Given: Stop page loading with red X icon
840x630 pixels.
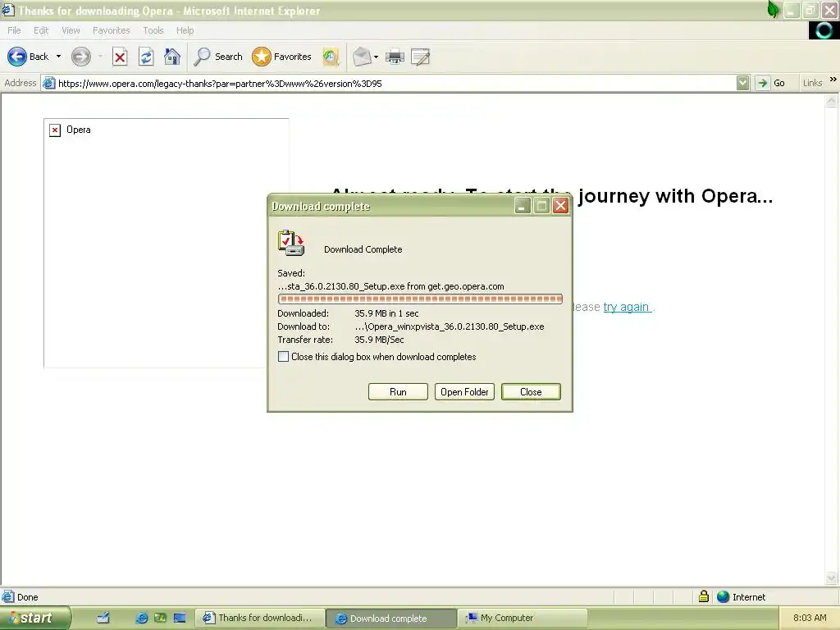Looking at the screenshot, I should pos(120,57).
